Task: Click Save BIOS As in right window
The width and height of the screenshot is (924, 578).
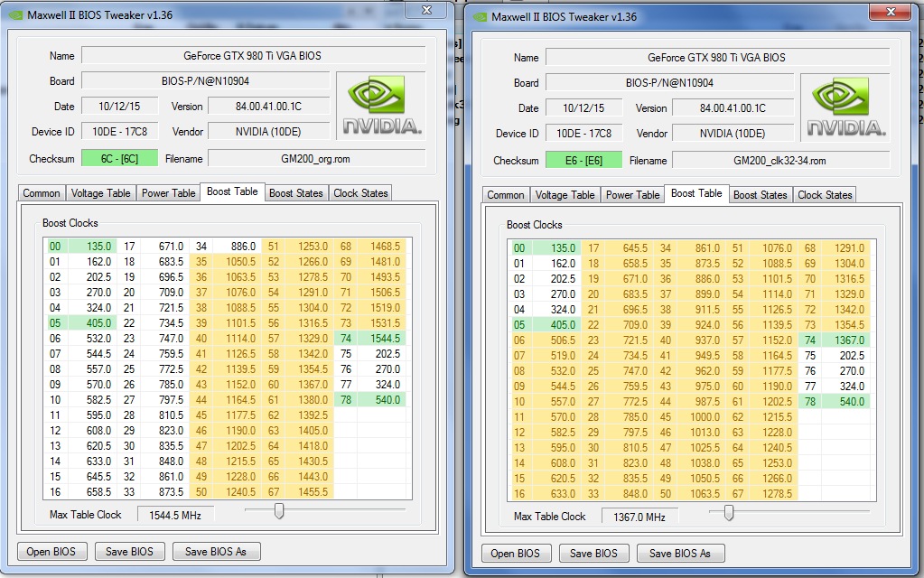Action: [x=680, y=554]
